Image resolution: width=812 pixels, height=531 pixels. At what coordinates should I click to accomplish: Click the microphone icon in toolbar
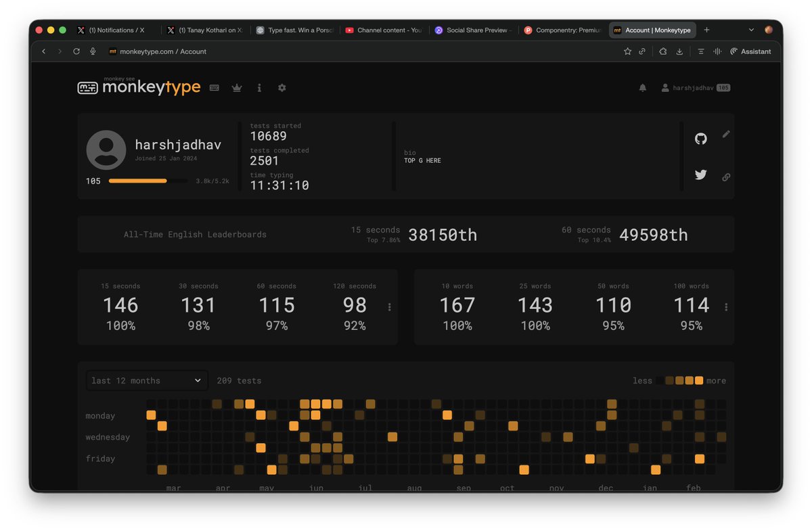93,51
